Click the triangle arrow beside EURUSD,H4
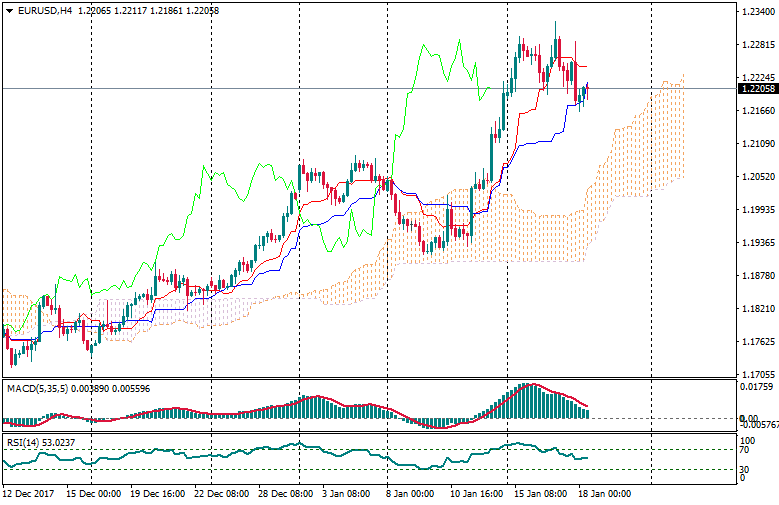The image size is (779, 505). click(x=9, y=11)
